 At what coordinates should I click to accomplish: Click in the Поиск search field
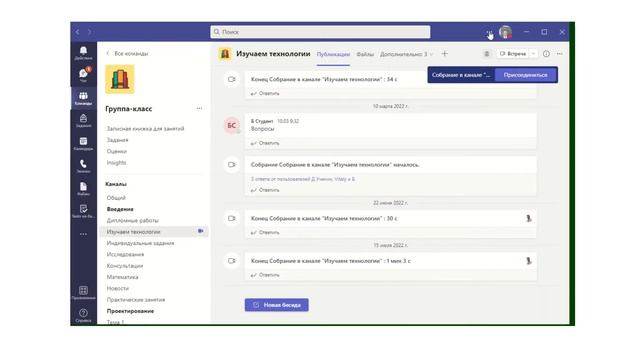pyautogui.click(x=320, y=32)
